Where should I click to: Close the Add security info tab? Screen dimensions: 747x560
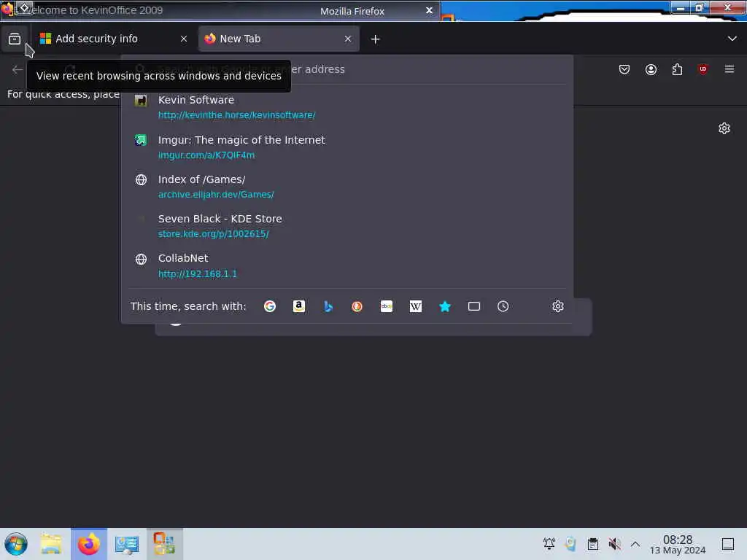tap(184, 39)
